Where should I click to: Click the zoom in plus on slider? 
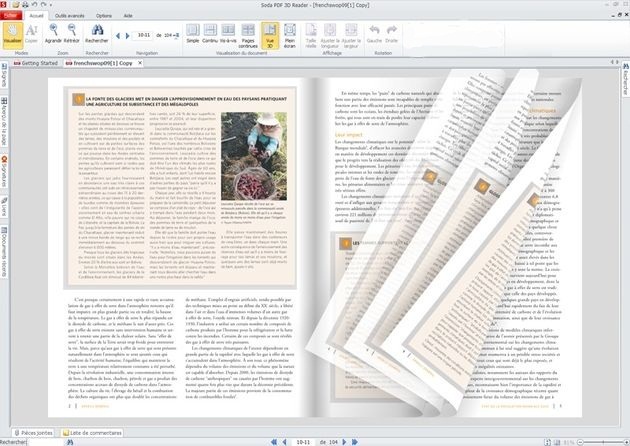click(626, 442)
